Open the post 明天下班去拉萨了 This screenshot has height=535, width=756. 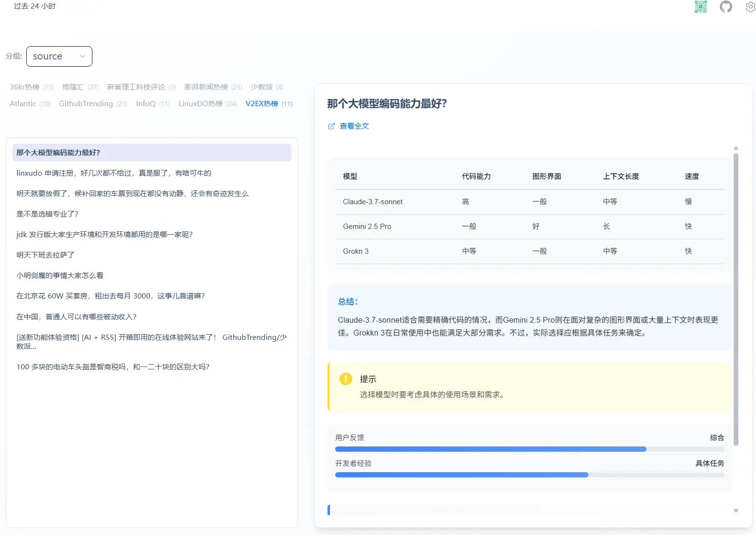(152, 255)
